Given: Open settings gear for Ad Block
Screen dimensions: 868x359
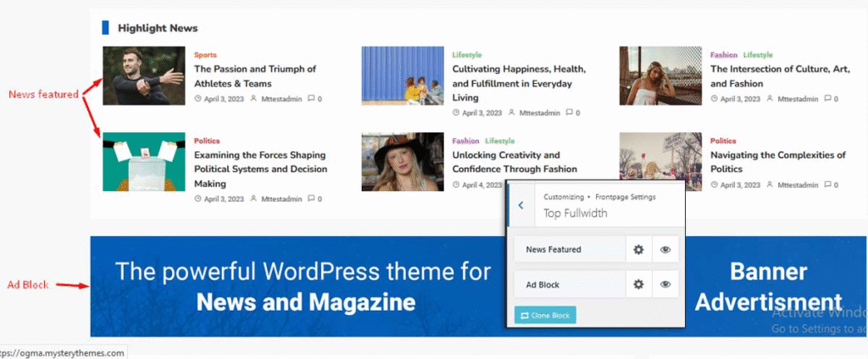Looking at the screenshot, I should click(638, 284).
